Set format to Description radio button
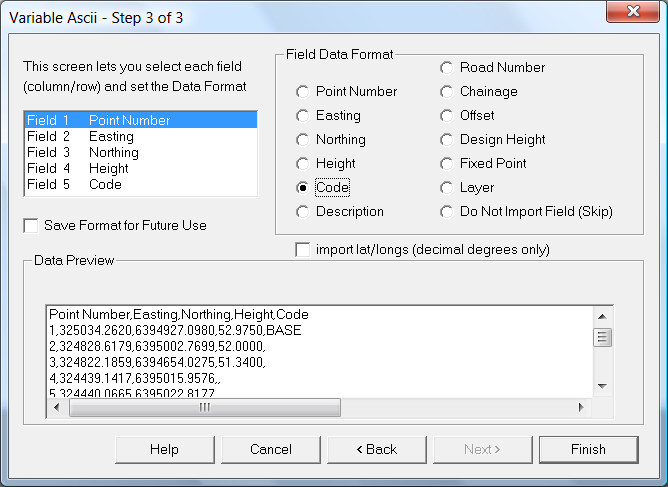668x487 pixels. [x=303, y=212]
